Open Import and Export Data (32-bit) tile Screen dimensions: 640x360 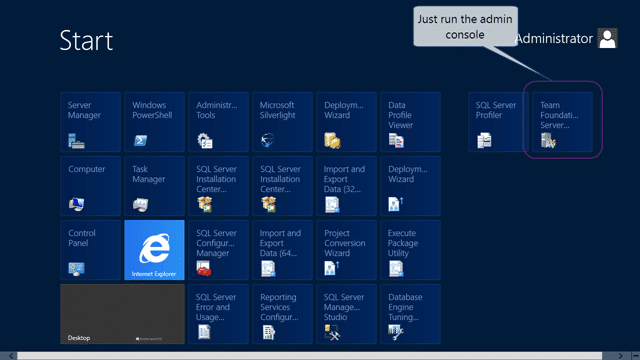pyautogui.click(x=347, y=186)
